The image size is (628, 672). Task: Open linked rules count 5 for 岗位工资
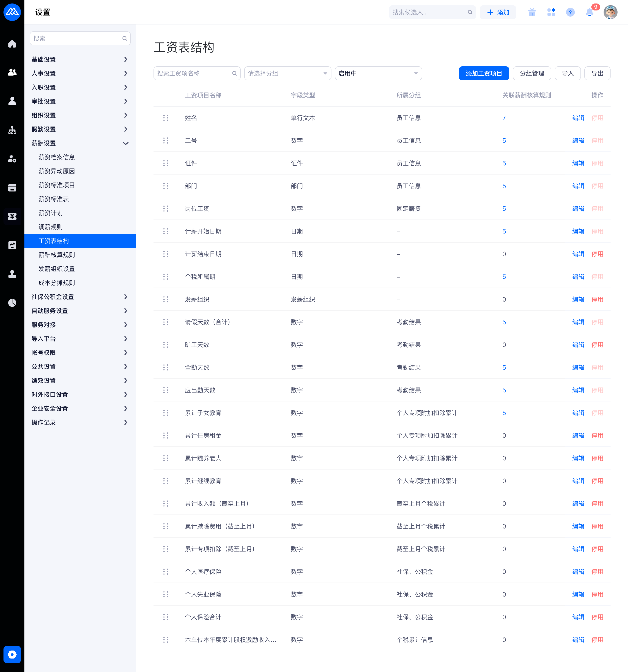coord(504,209)
